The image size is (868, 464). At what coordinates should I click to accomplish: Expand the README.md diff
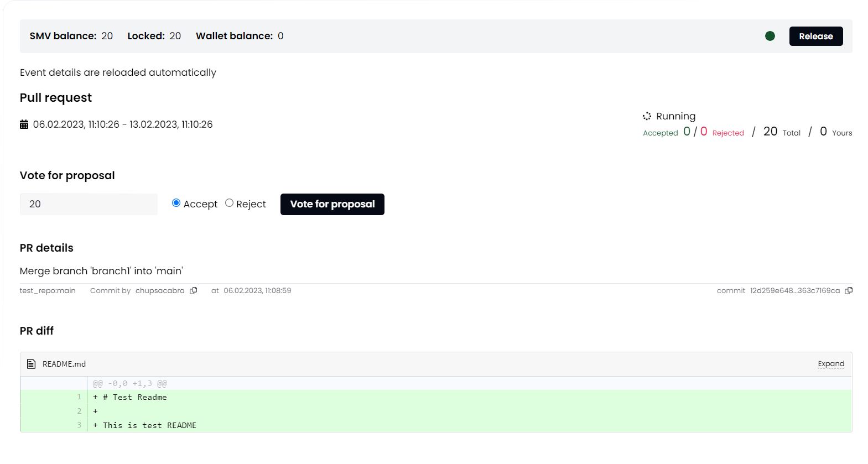pyautogui.click(x=830, y=364)
